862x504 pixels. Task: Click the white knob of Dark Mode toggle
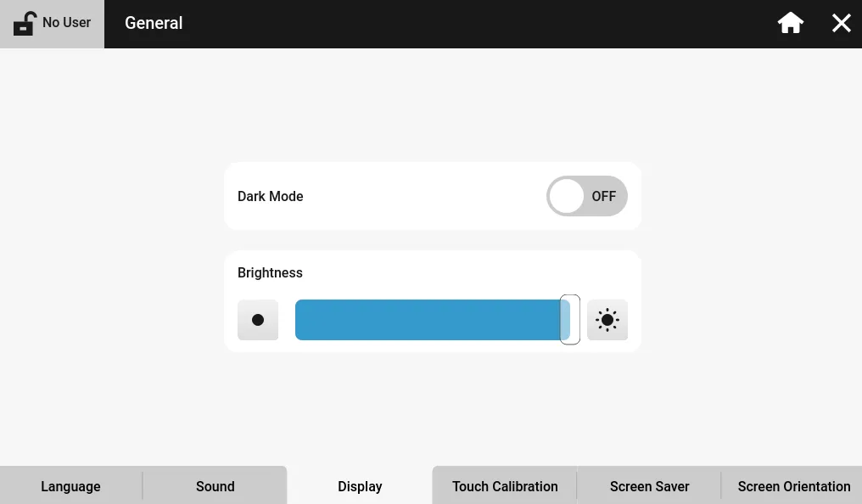[567, 196]
